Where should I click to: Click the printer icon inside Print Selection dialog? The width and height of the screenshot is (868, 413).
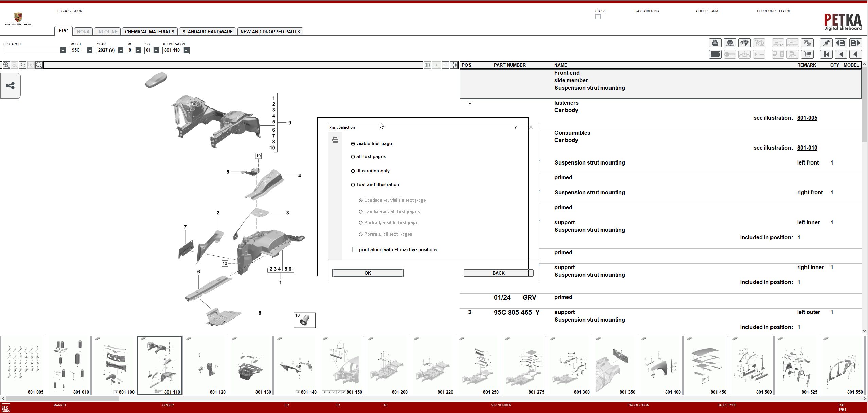tap(335, 140)
